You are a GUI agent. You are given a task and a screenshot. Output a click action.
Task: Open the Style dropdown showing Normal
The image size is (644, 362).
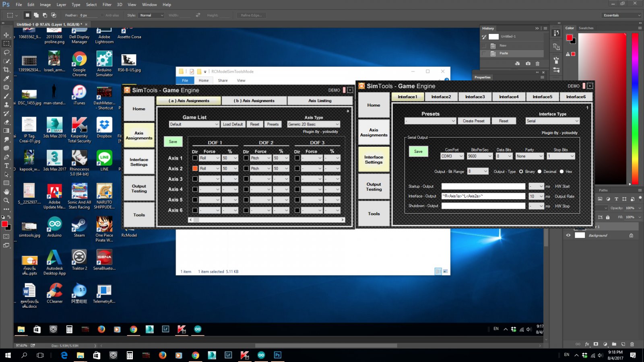tap(151, 15)
